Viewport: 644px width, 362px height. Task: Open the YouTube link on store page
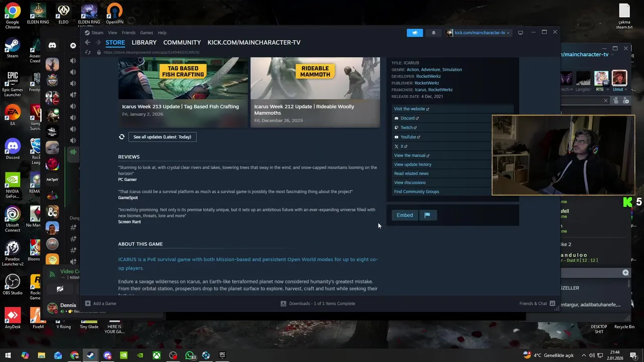click(408, 137)
